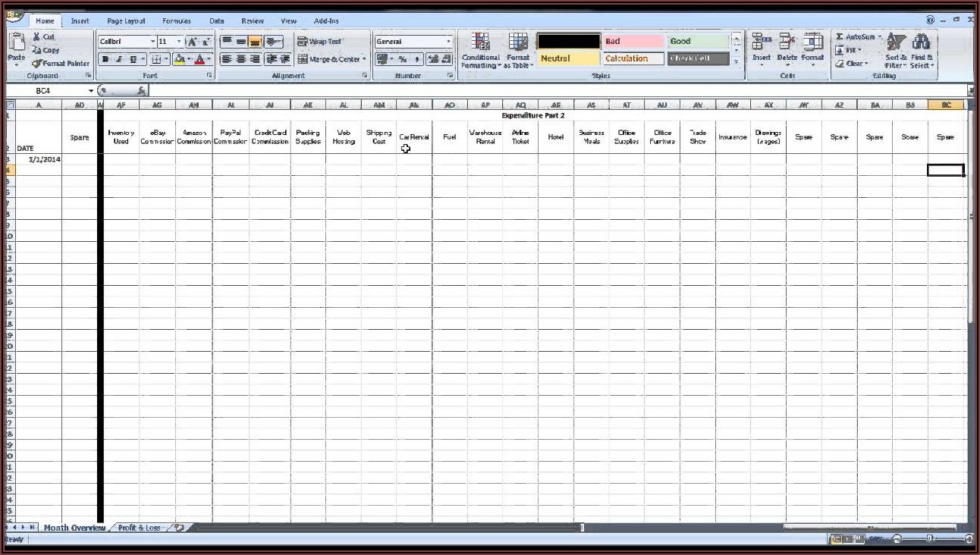Toggle bold formatting
This screenshot has width=980, height=555.
(x=106, y=59)
